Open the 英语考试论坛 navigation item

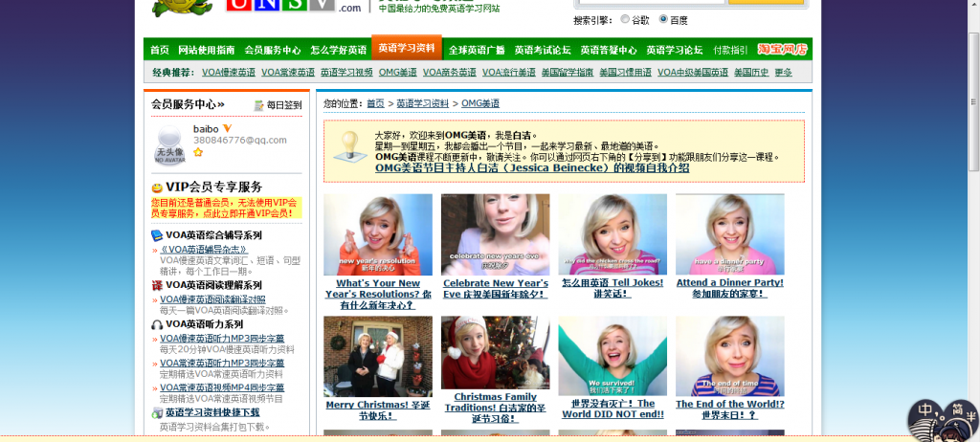coord(543,50)
